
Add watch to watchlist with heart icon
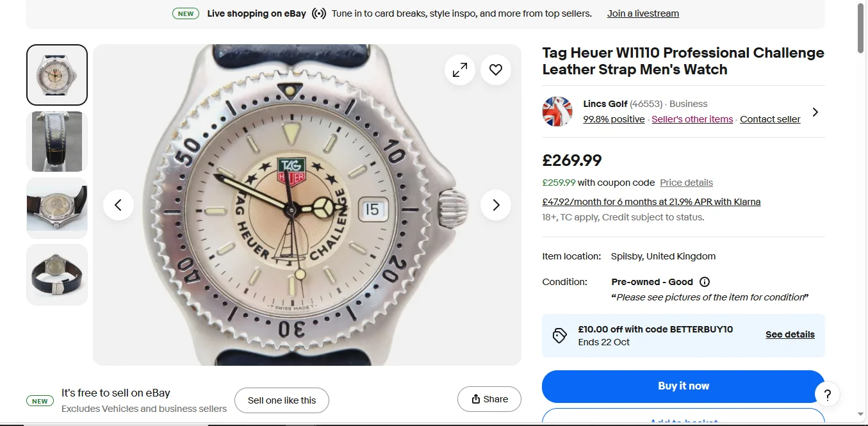496,70
